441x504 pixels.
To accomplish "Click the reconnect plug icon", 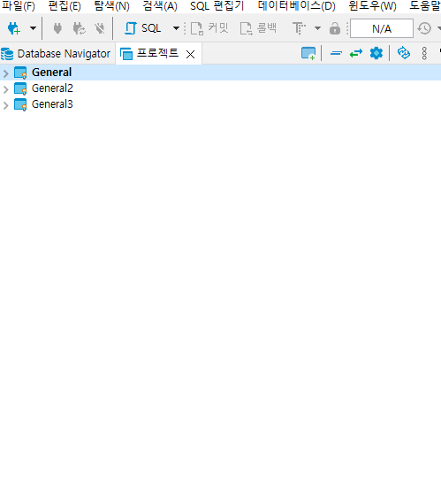I will [x=79, y=28].
